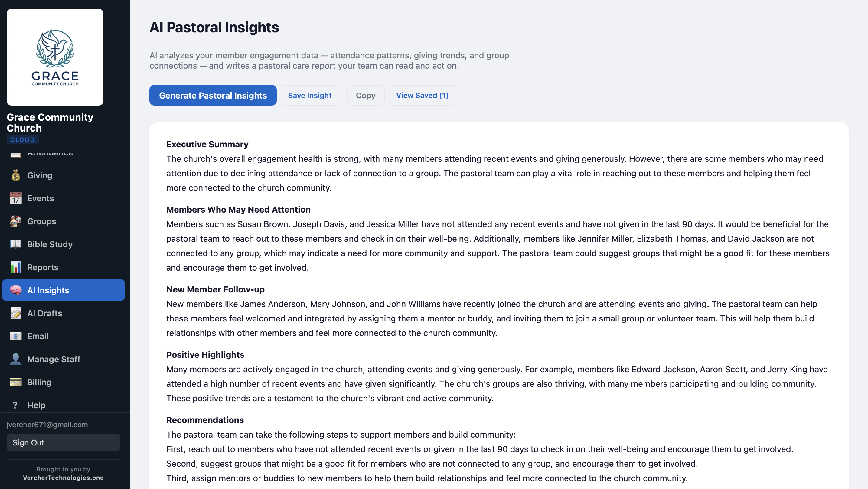Click the envelope Email icon

[x=15, y=336]
